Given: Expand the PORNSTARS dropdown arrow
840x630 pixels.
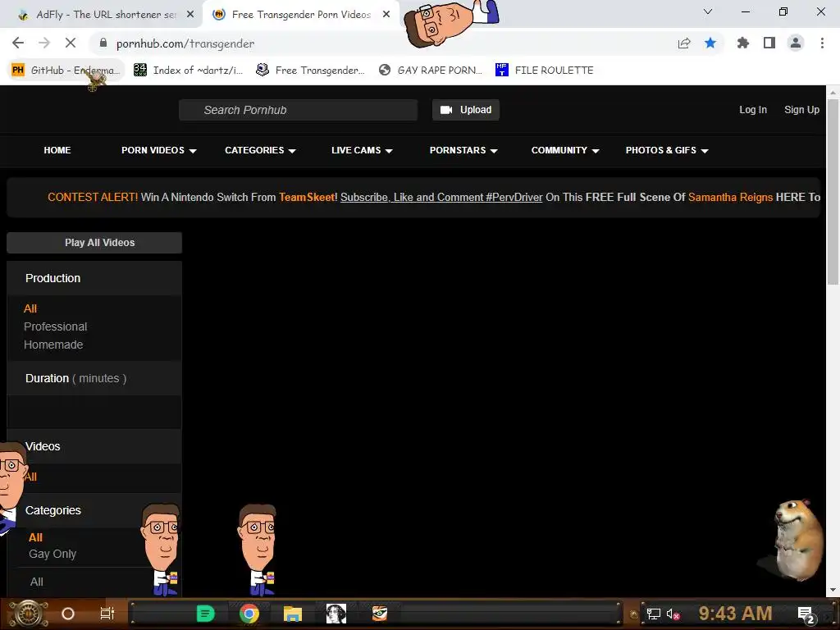Looking at the screenshot, I should click(494, 151).
